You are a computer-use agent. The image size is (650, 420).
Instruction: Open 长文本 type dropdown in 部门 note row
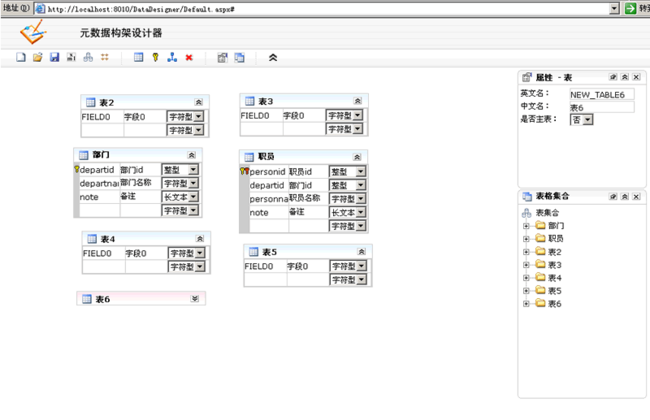[x=193, y=197]
